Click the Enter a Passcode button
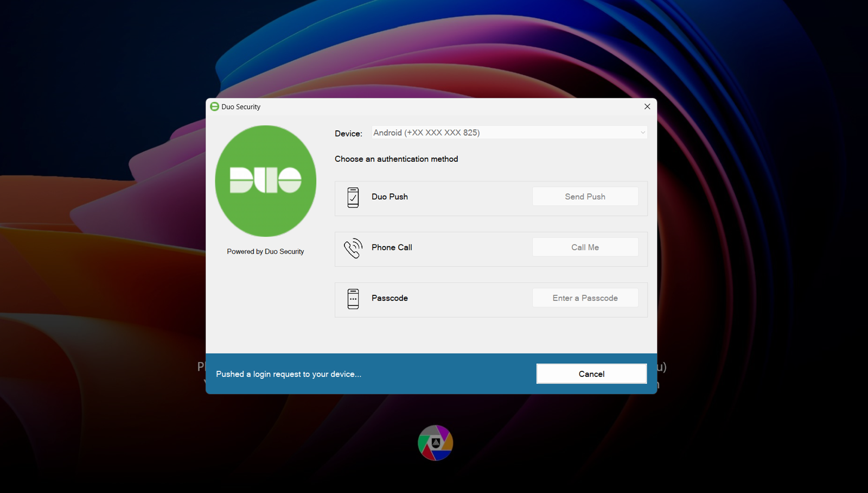The width and height of the screenshot is (868, 493). 585,298
